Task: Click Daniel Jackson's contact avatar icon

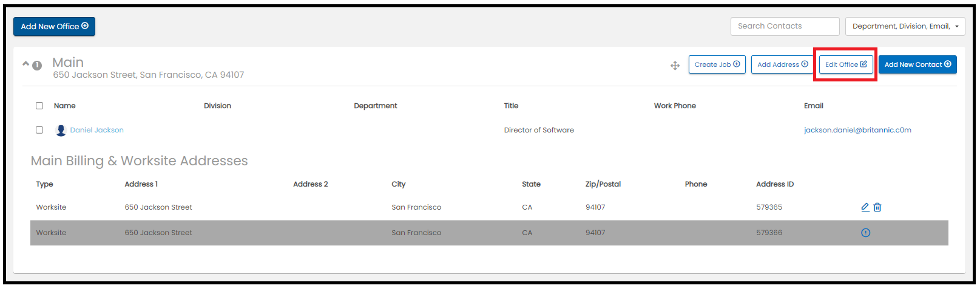Action: tap(61, 130)
